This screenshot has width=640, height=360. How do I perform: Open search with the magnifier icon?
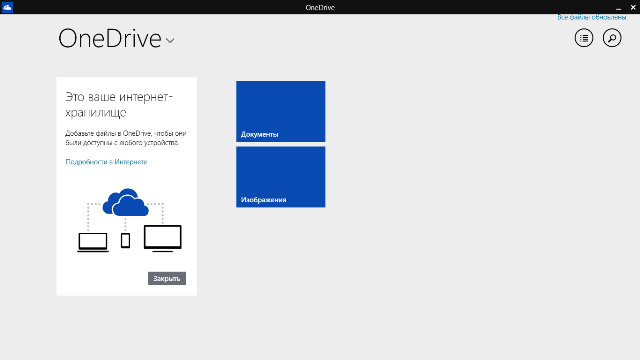click(x=612, y=38)
